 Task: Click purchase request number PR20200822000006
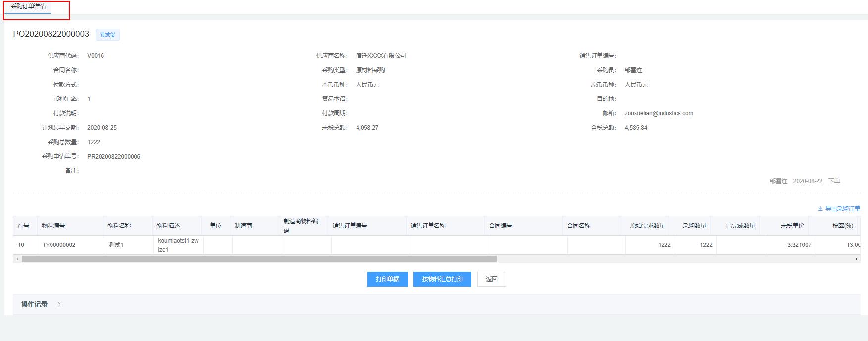pyautogui.click(x=113, y=157)
